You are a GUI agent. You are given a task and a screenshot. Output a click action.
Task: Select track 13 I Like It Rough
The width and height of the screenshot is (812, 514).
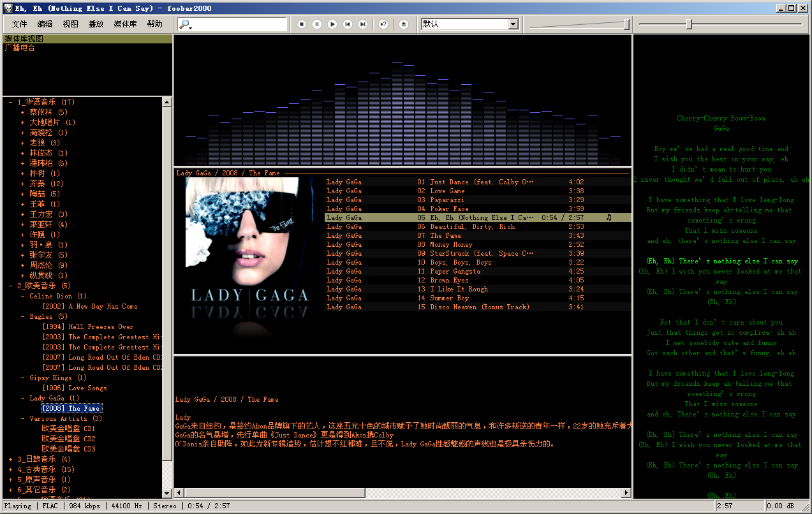tap(478, 289)
